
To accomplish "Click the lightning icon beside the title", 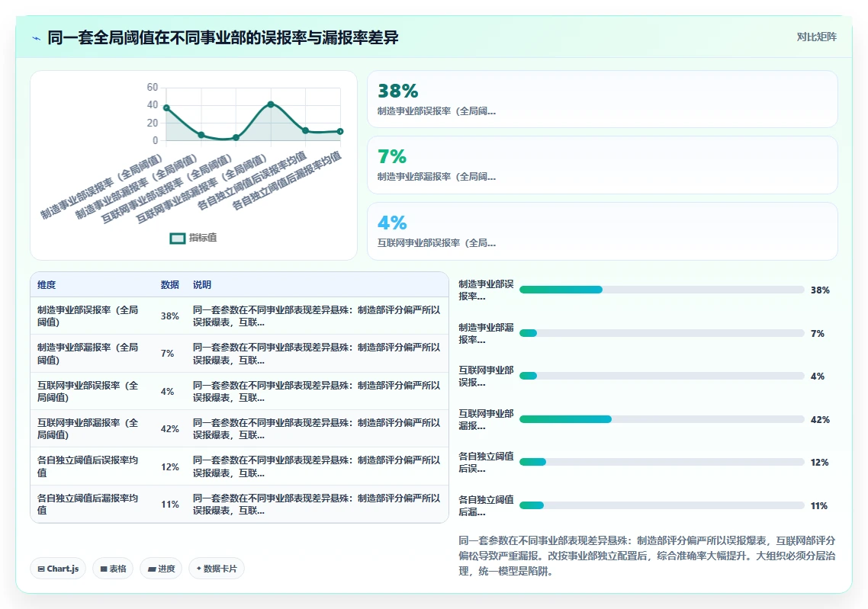I will point(37,38).
